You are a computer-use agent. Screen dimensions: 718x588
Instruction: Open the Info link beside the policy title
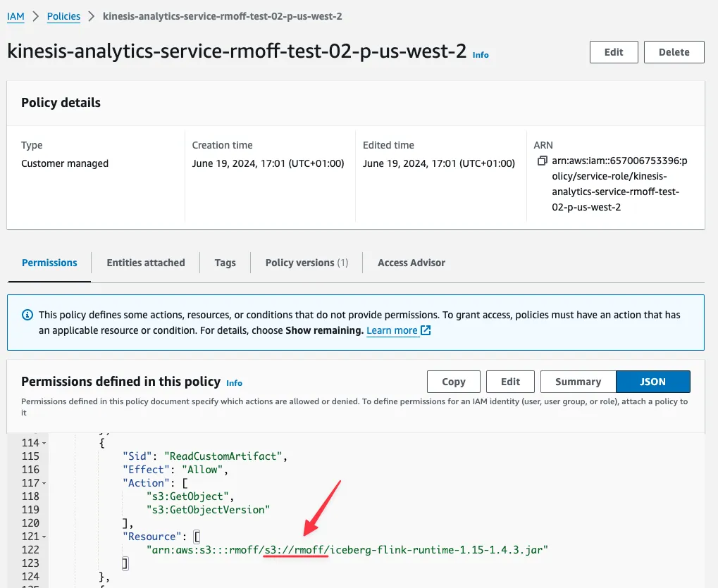point(481,55)
